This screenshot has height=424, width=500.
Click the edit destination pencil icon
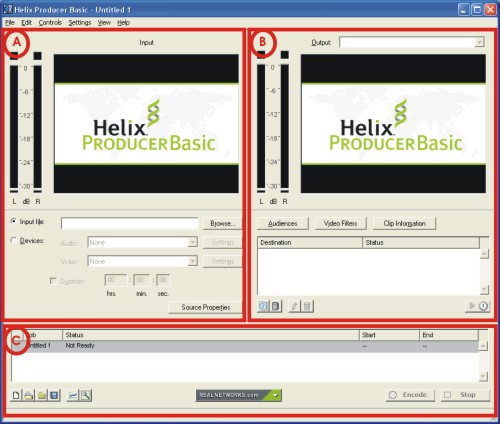coord(294,306)
